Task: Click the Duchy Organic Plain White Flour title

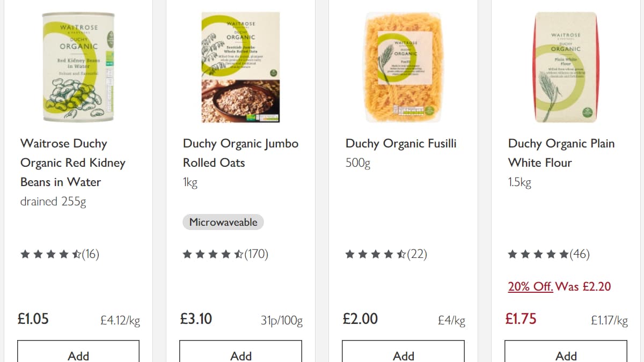Action: (x=561, y=153)
